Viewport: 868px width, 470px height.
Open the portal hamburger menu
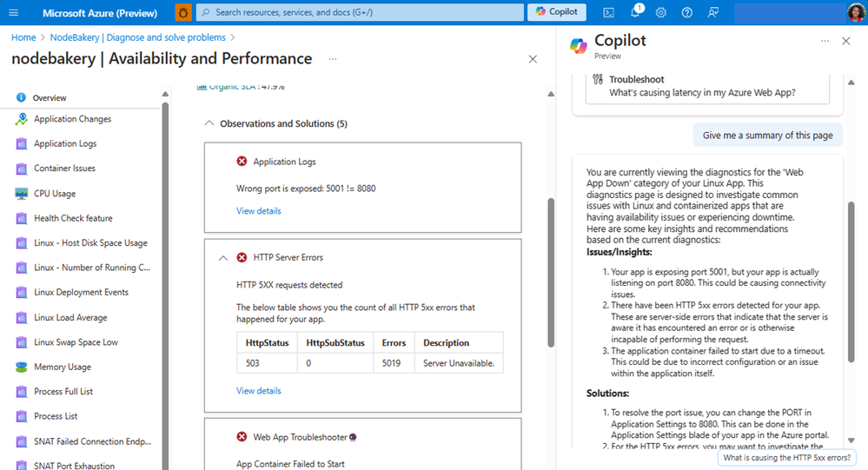coord(14,12)
